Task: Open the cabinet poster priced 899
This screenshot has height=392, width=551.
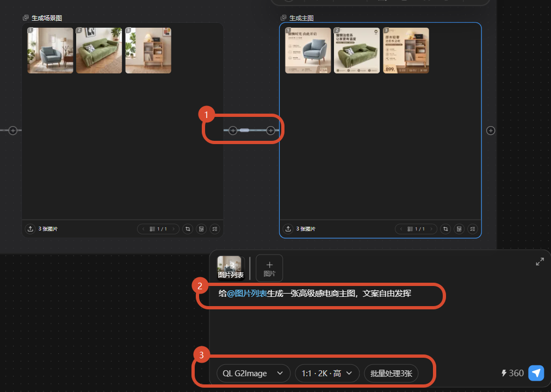Action: coord(406,51)
